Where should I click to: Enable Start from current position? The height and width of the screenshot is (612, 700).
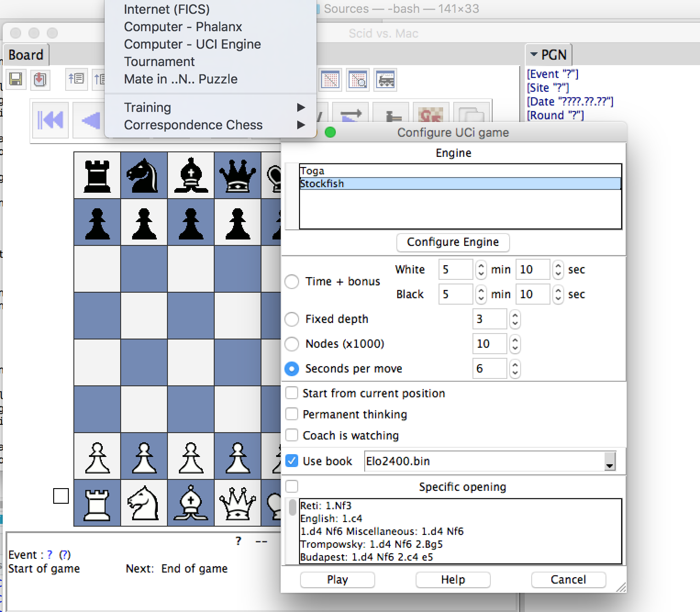click(292, 393)
